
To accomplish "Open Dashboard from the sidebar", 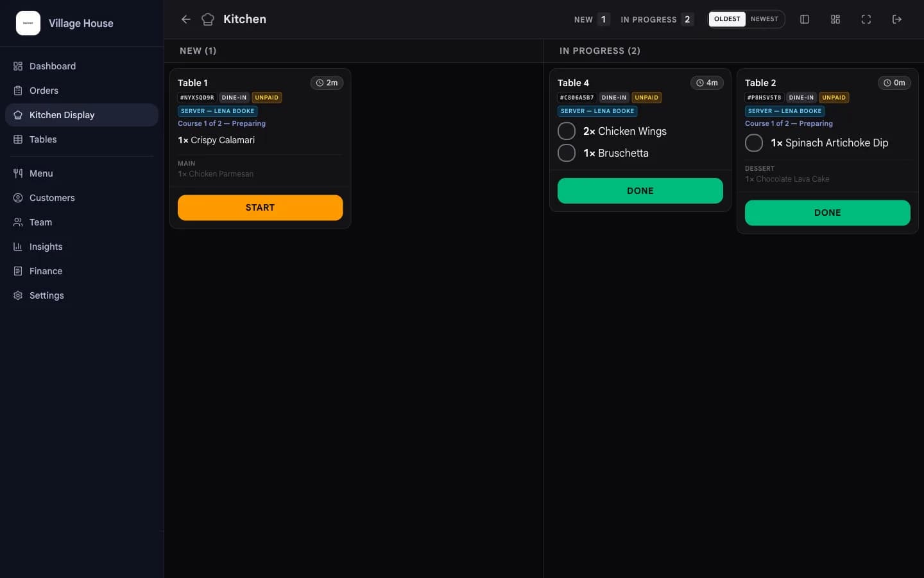I will (81, 66).
